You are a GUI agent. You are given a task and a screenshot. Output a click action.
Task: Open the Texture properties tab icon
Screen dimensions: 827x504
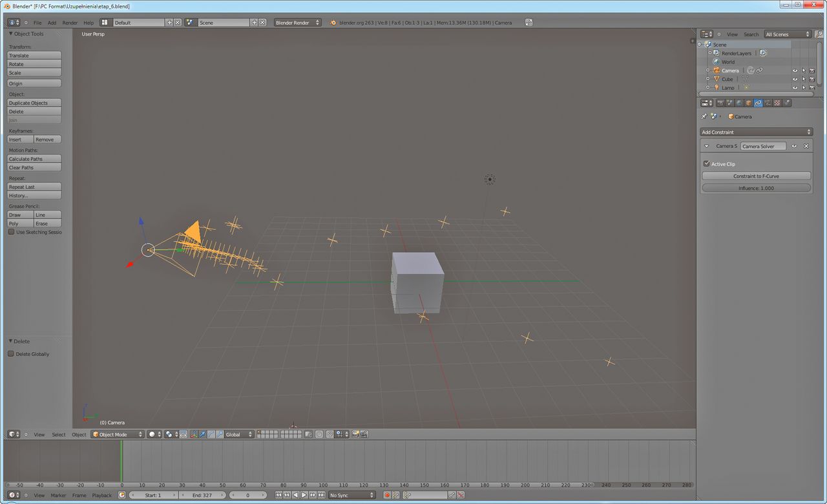pos(777,103)
